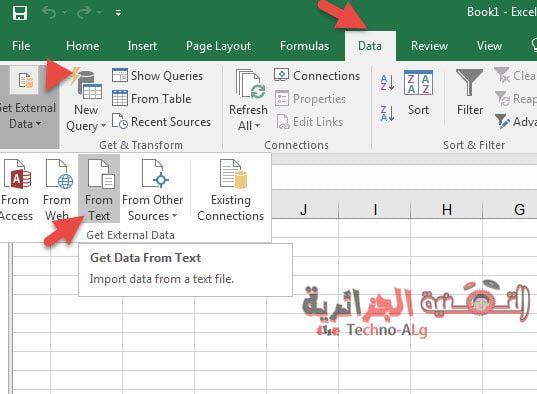
Task: Open the Page Layout tab
Action: tap(218, 46)
